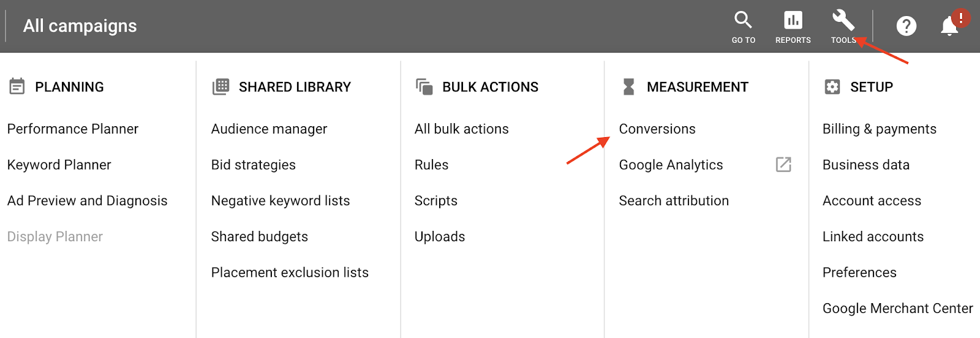Click the Setup gear icon
Screen dimensions: 980x338
point(832,86)
